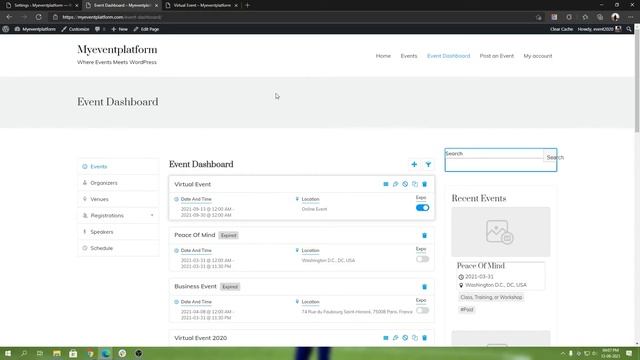640x360 pixels.
Task: Delete the Peace Of Mind event
Action: click(424, 236)
